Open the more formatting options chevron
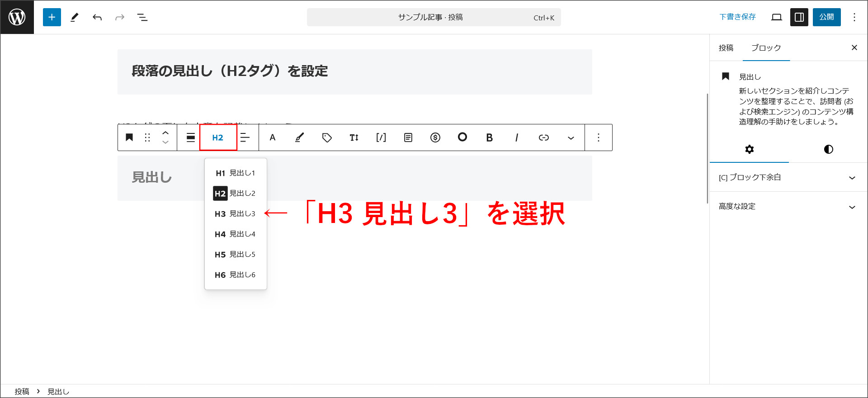 coord(571,137)
